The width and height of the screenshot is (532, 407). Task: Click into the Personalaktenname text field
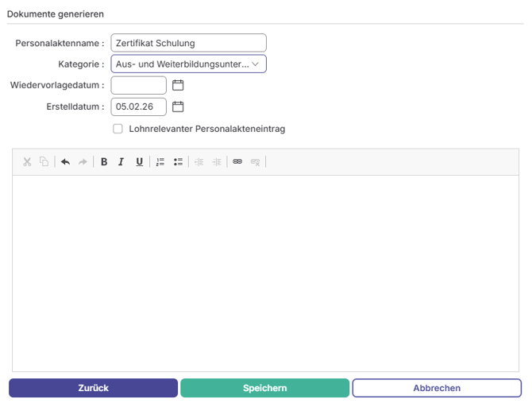click(x=188, y=43)
